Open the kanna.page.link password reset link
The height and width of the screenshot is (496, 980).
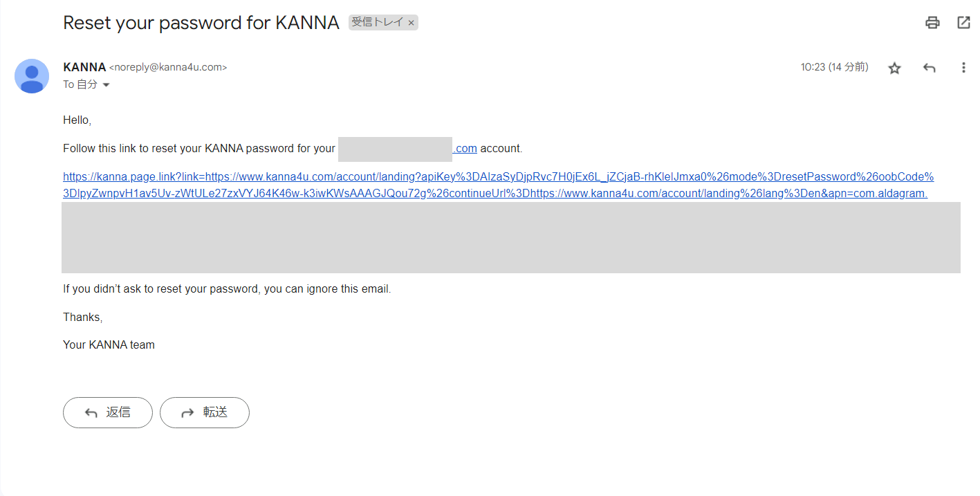coord(277,176)
